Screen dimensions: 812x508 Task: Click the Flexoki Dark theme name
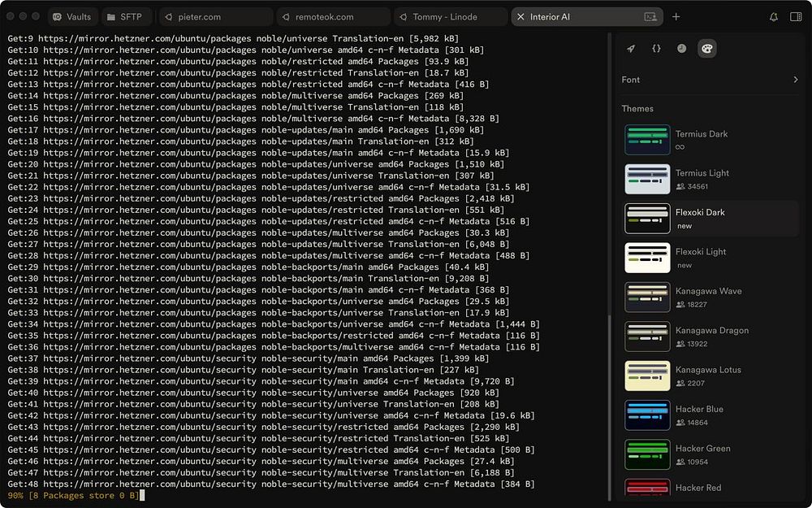tap(700, 212)
